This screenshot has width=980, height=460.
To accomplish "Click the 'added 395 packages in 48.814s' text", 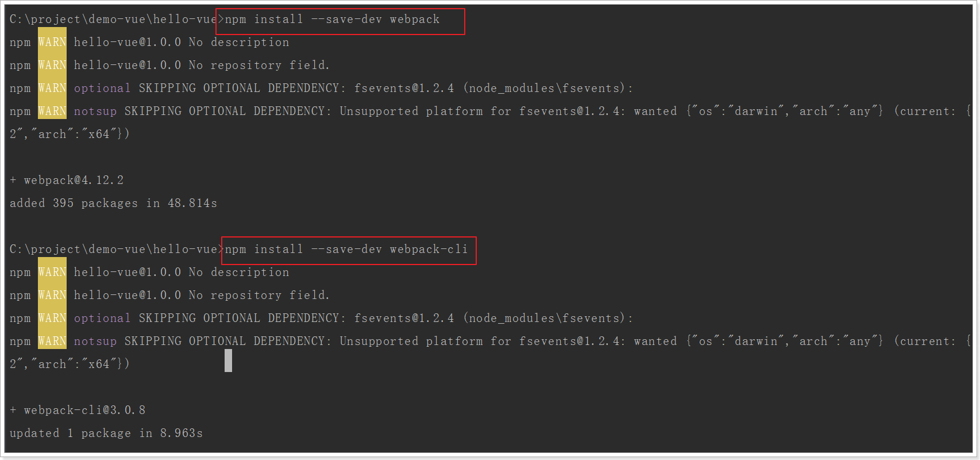I will (x=113, y=204).
